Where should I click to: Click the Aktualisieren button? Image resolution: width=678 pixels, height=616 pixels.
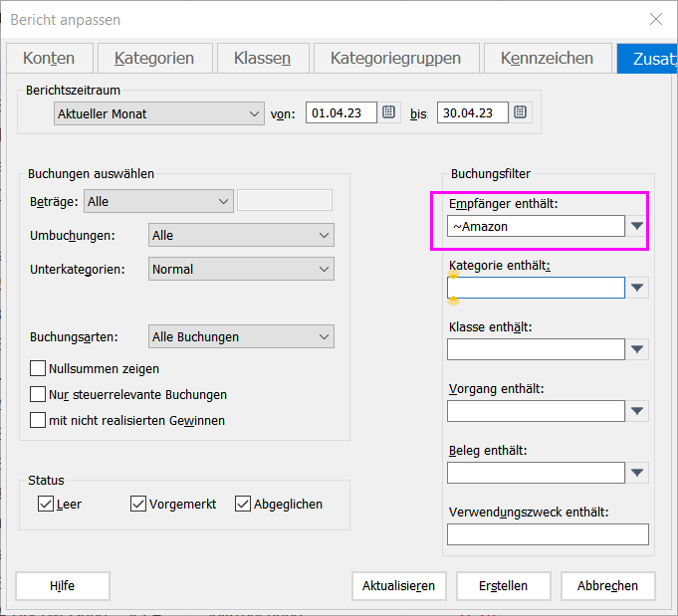[398, 585]
